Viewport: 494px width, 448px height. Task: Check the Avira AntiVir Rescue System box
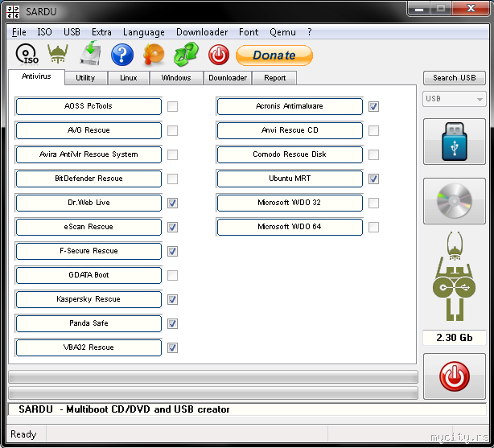(x=172, y=154)
